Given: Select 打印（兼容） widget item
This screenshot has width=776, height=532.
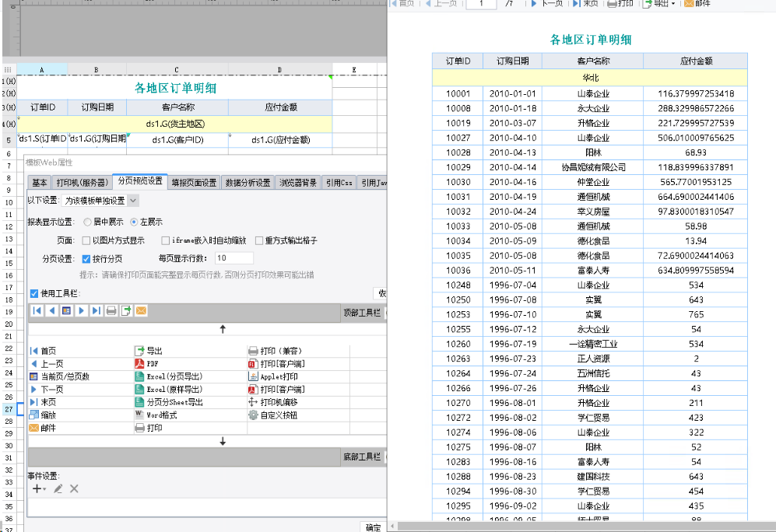Looking at the screenshot, I should (x=276, y=351).
